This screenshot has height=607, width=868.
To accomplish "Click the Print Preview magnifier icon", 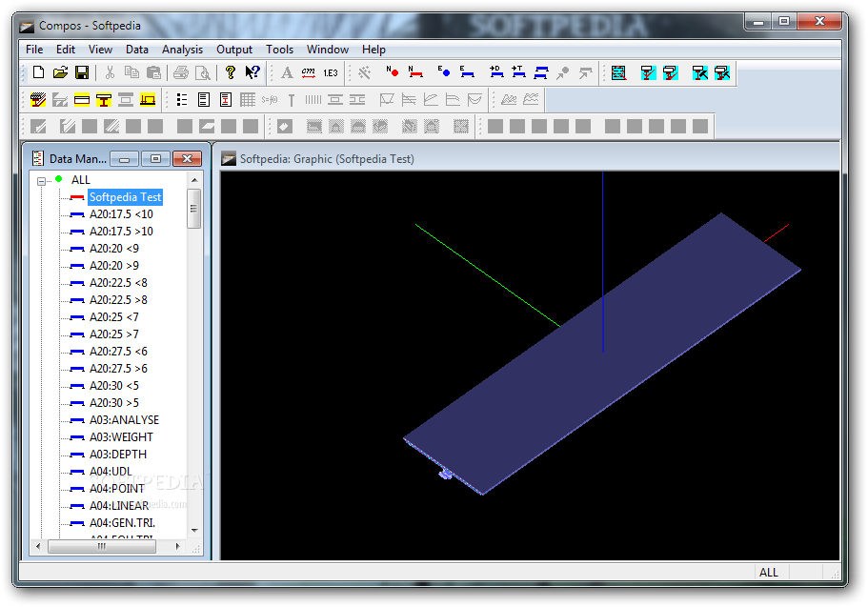I will [x=203, y=72].
